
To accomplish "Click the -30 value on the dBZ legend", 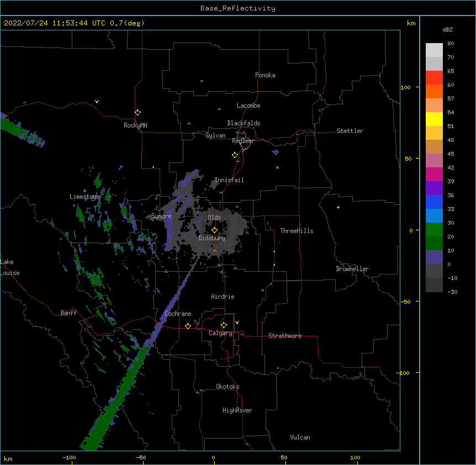I will (x=452, y=292).
